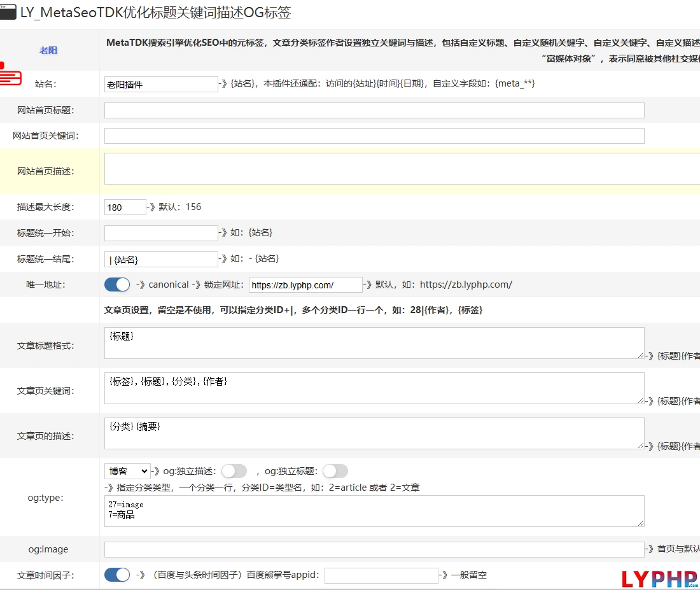Enable the og:独立描述 switch
The width and height of the screenshot is (700, 590).
click(x=234, y=471)
